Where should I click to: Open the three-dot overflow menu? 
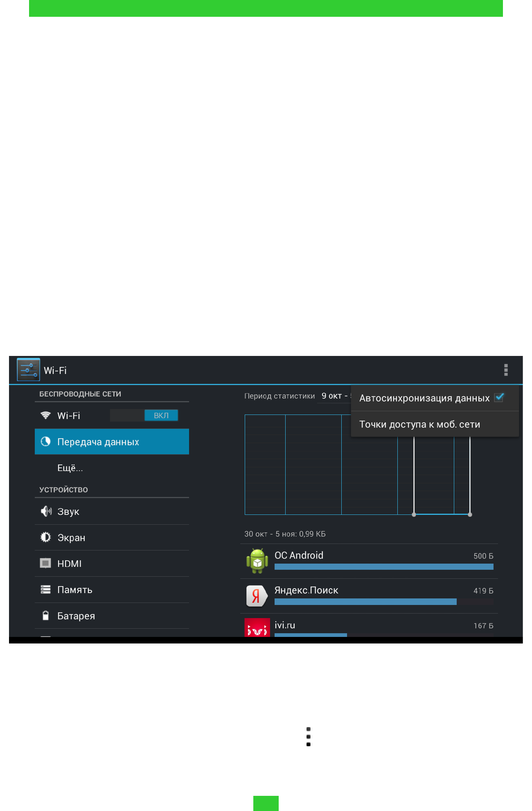coord(506,370)
